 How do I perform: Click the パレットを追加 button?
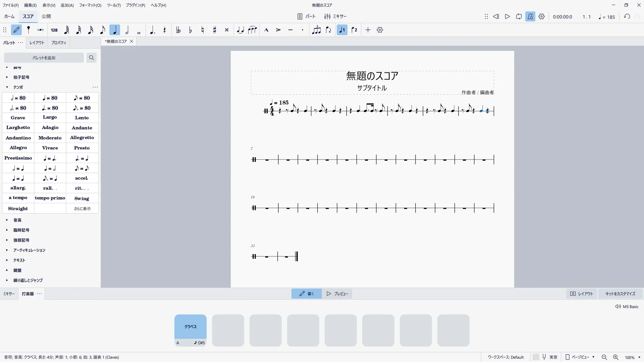pos(44,58)
